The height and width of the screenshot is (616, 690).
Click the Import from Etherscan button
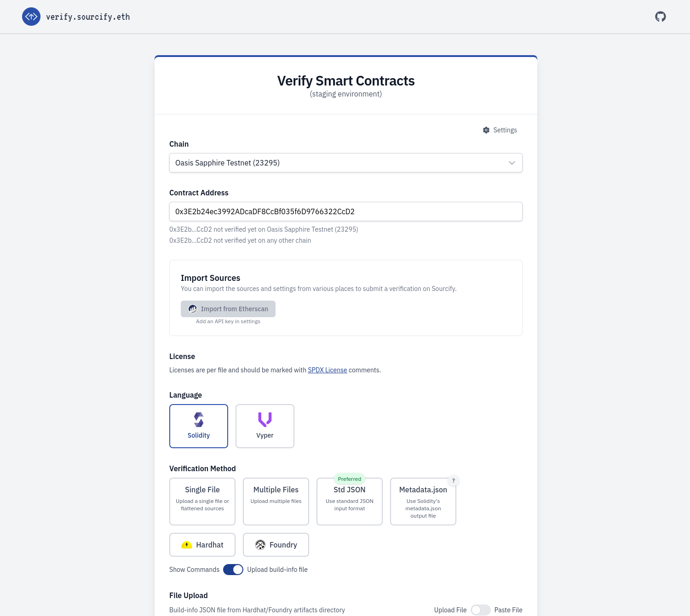(x=228, y=308)
